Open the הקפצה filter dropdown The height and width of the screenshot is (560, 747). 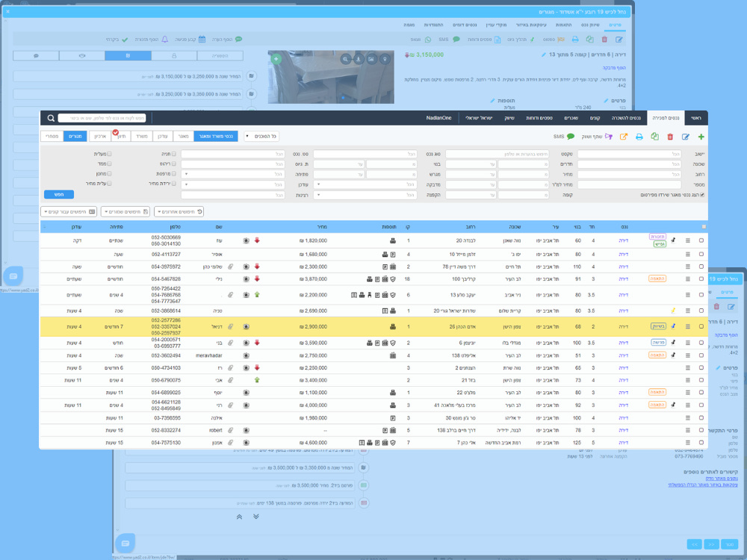pyautogui.click(x=365, y=195)
